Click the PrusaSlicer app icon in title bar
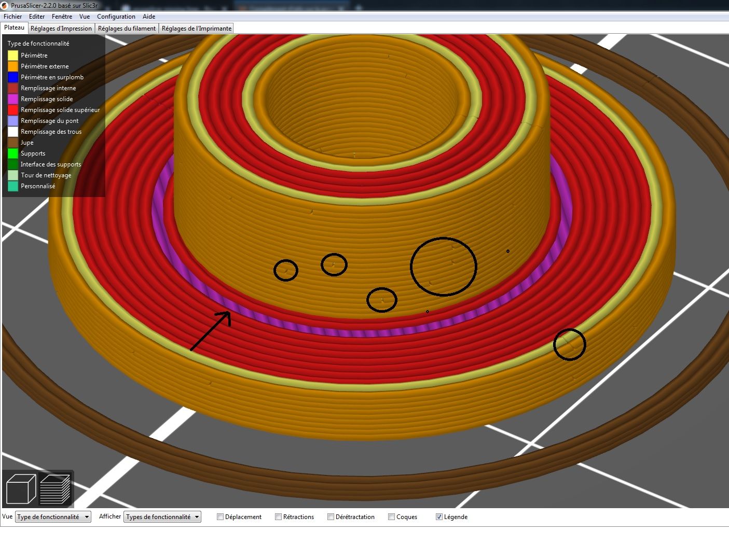The image size is (729, 560). tap(5, 5)
